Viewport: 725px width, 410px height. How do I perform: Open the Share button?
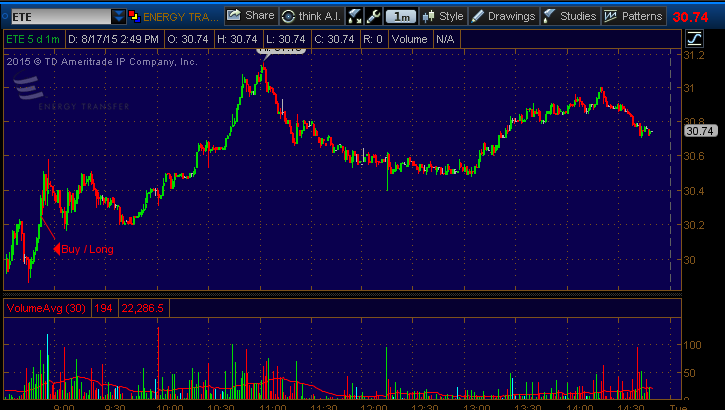[252, 16]
